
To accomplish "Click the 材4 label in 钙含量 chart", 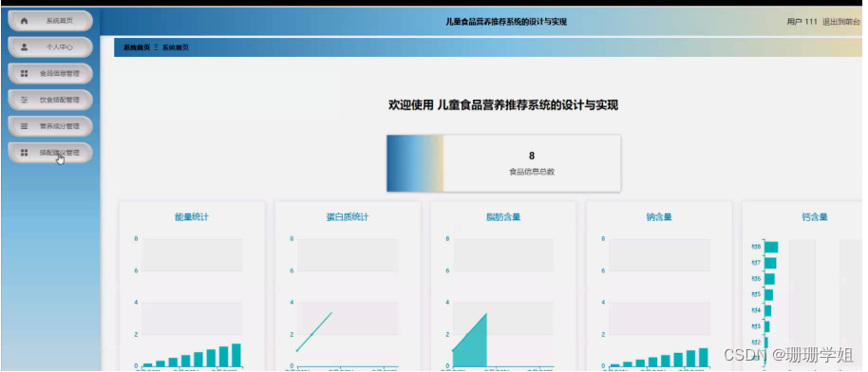I will point(756,311).
